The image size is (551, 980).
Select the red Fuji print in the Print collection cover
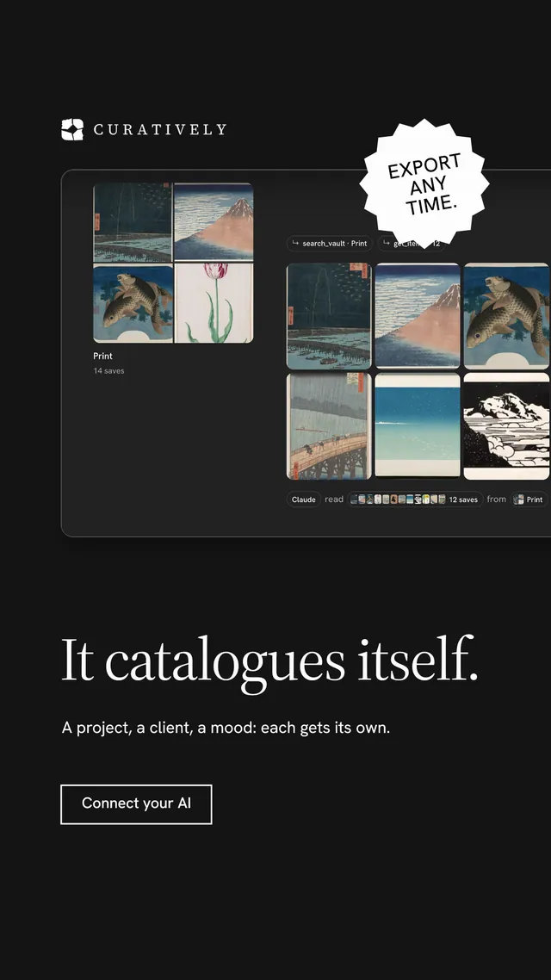(x=214, y=222)
